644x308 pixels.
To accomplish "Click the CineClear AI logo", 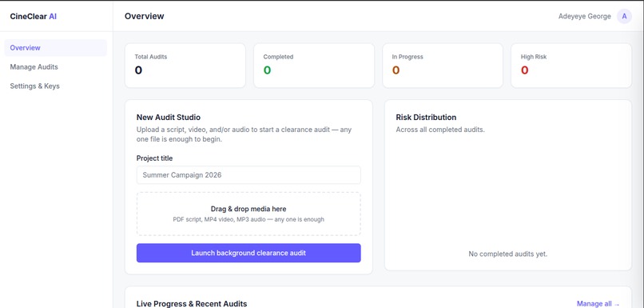I will click(x=34, y=17).
